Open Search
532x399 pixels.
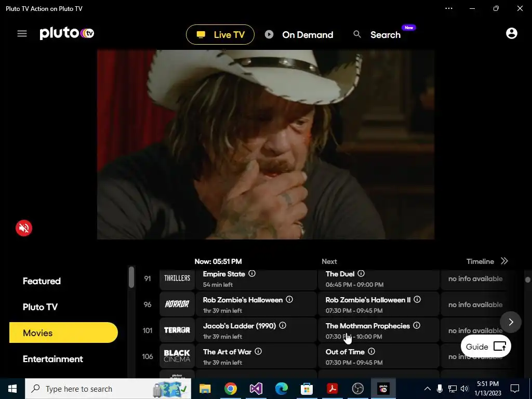click(x=377, y=35)
